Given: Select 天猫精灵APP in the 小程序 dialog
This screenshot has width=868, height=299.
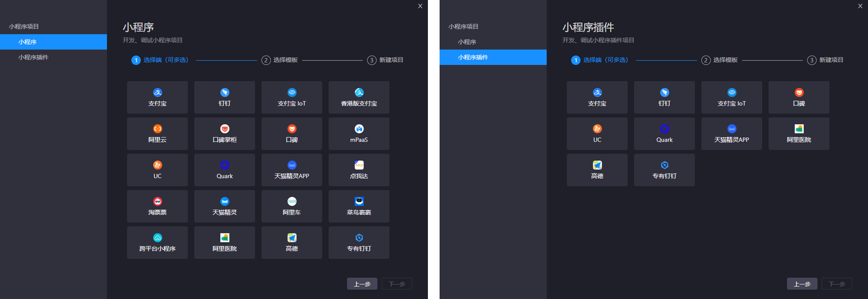Looking at the screenshot, I should pos(292,170).
